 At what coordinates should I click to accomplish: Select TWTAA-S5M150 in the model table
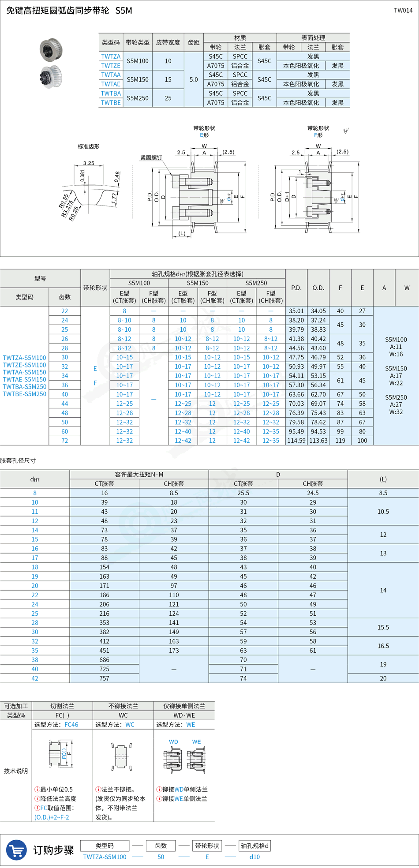coord(24,372)
